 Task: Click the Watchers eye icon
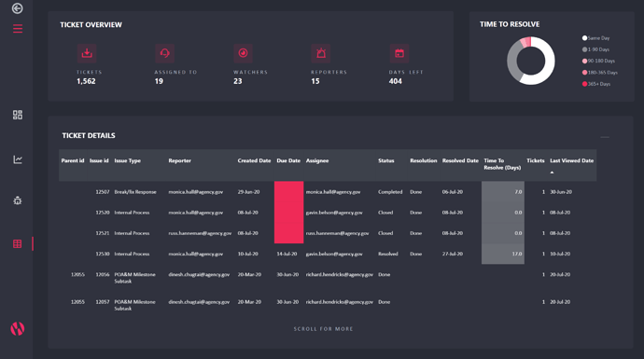pyautogui.click(x=244, y=53)
